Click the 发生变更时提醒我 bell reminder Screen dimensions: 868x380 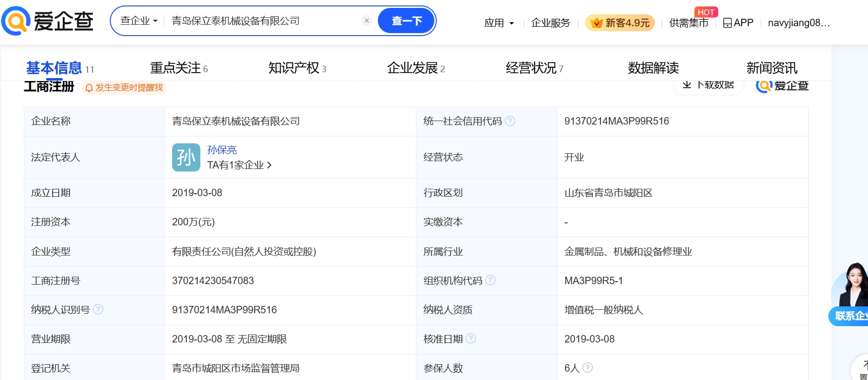tap(124, 87)
